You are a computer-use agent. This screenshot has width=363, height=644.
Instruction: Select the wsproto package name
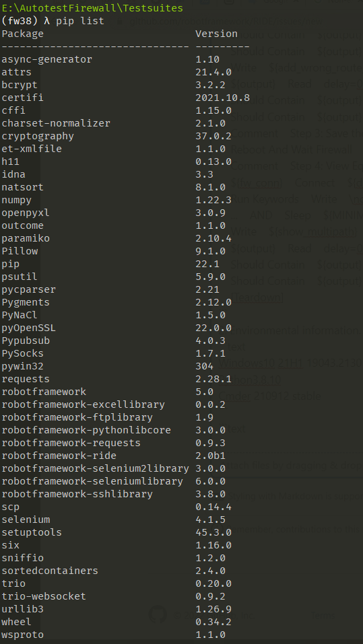(x=23, y=635)
